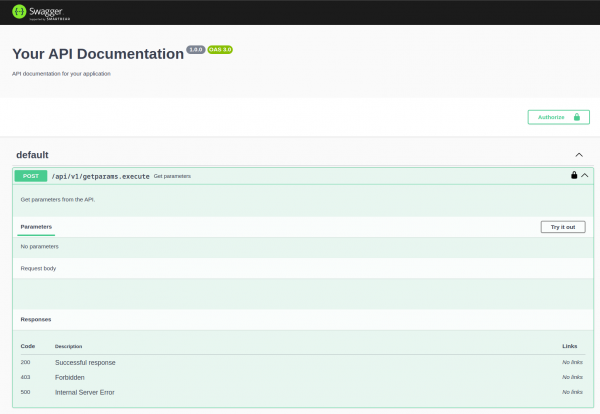Screen dimensions: 600x414
Task: Click the Responses section header
Action: pos(36,319)
